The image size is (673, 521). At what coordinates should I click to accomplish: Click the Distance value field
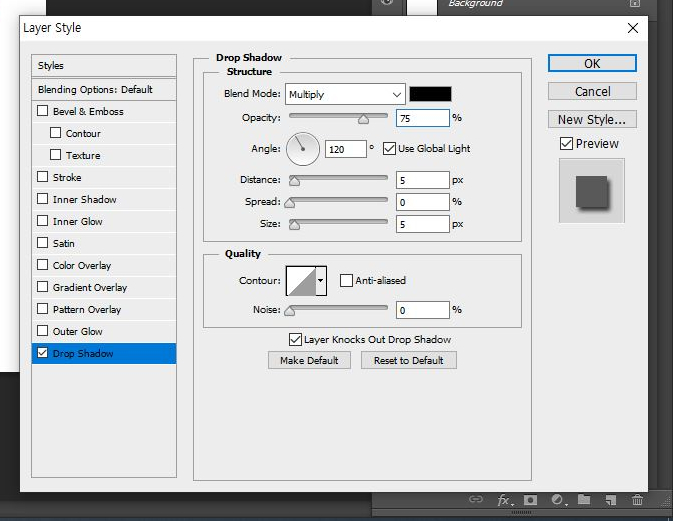point(423,180)
